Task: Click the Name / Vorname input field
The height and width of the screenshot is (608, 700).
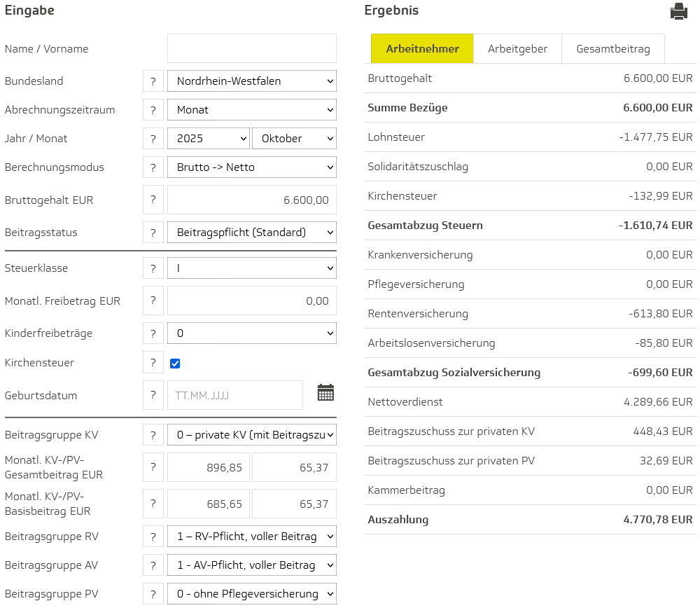Action: point(251,49)
